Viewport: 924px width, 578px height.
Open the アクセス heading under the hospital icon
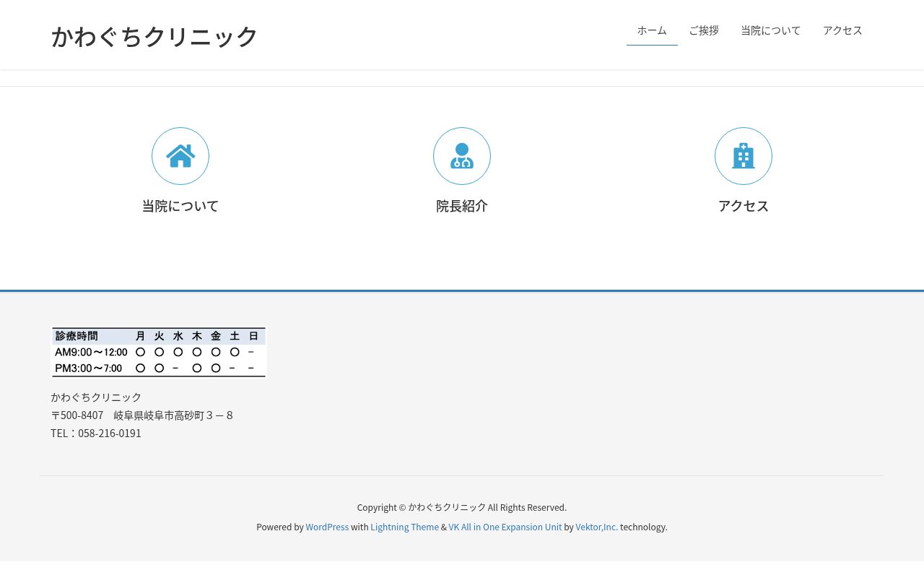tap(744, 206)
